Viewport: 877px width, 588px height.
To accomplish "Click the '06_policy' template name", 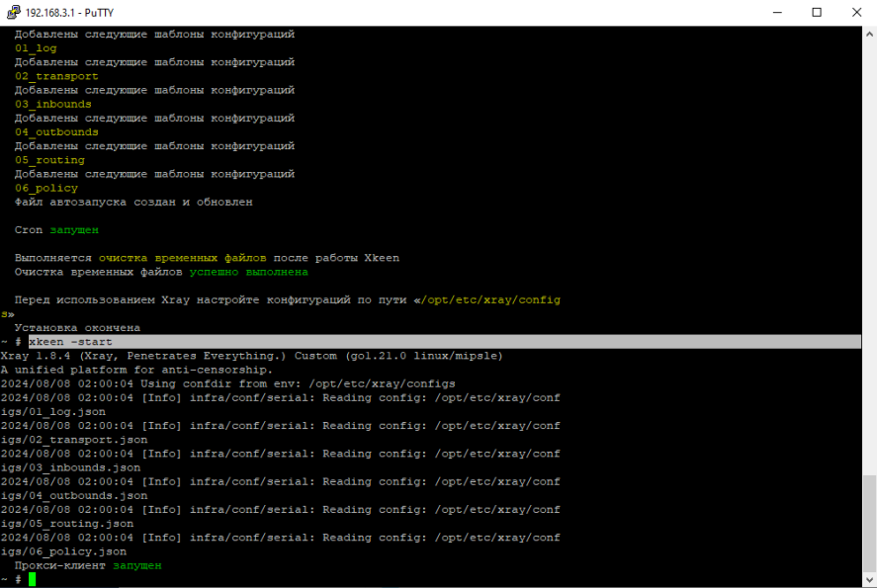I will 45,188.
